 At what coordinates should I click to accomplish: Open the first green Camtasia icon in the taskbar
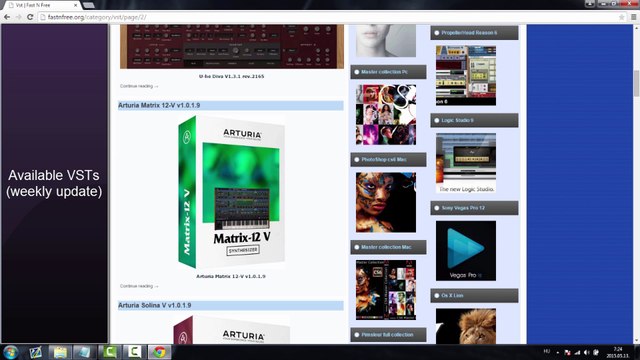(109, 352)
